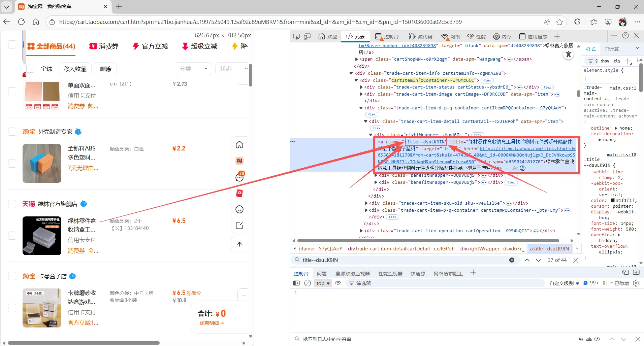Image resolution: width=644 pixels, height=346 pixels.
Task: Add this page to favorites star
Action: tap(559, 22)
